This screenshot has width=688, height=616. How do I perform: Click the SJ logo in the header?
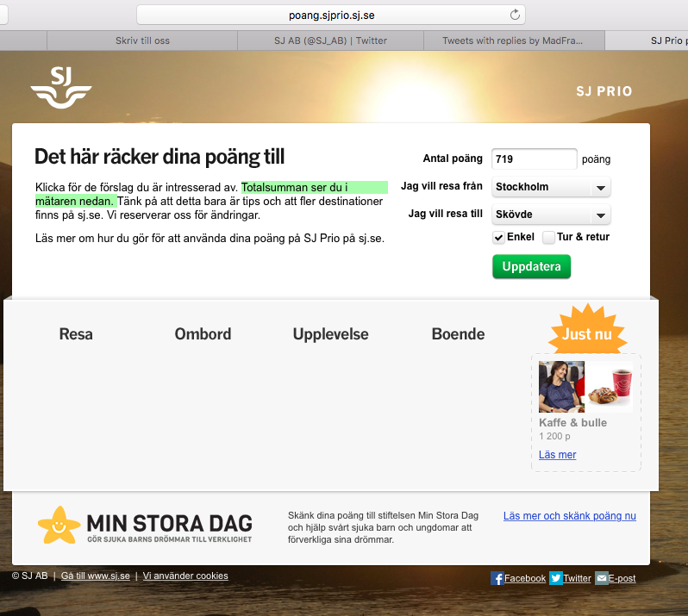point(61,88)
